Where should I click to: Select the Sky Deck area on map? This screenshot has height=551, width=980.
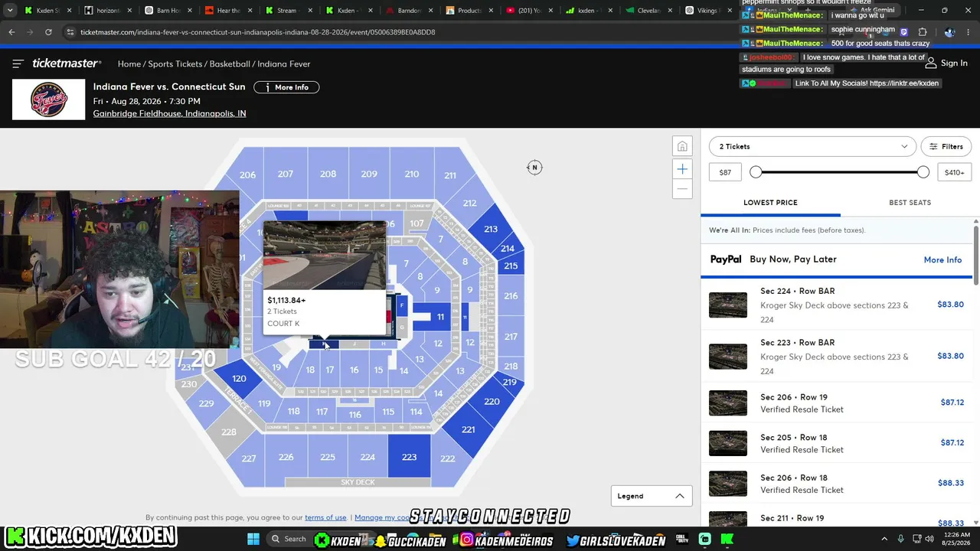point(358,482)
